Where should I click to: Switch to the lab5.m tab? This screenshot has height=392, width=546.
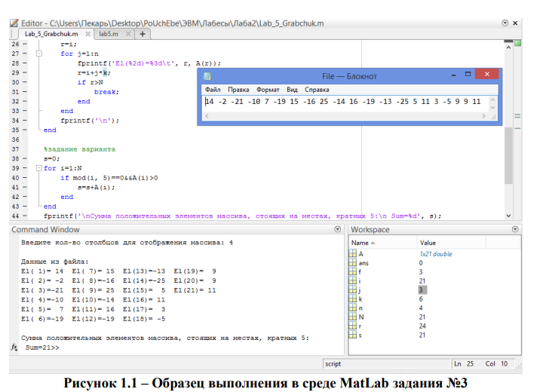pyautogui.click(x=108, y=34)
